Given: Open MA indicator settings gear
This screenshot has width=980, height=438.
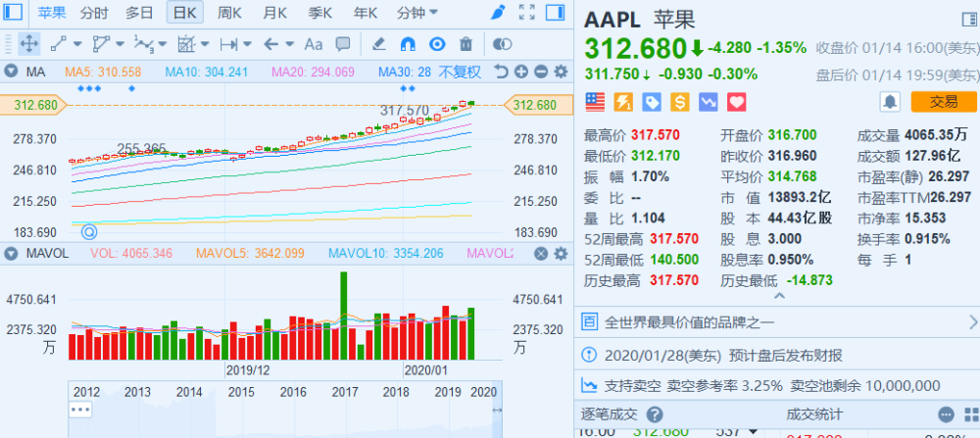Looking at the screenshot, I should tap(561, 72).
